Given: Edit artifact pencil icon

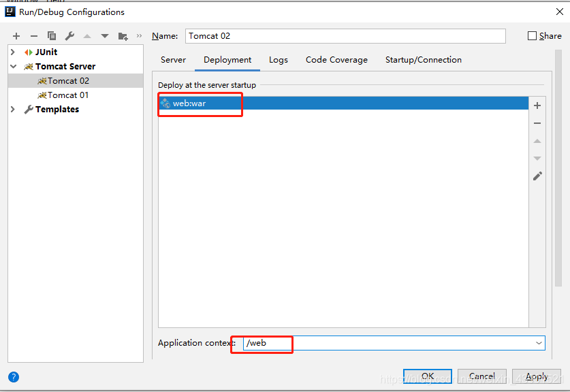Looking at the screenshot, I should (x=537, y=176).
